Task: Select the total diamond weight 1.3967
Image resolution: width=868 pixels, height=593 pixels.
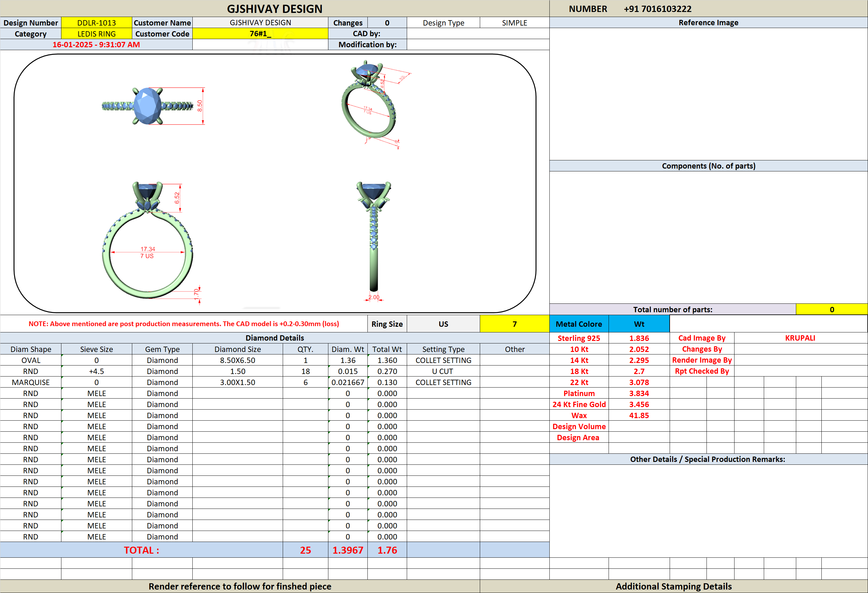Action: point(348,550)
